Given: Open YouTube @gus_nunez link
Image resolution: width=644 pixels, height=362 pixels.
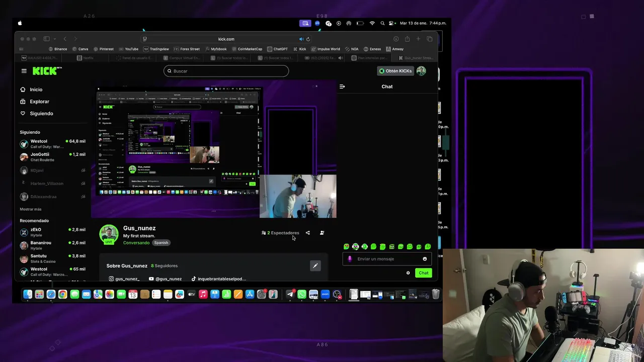Looking at the screenshot, I should click(166, 279).
